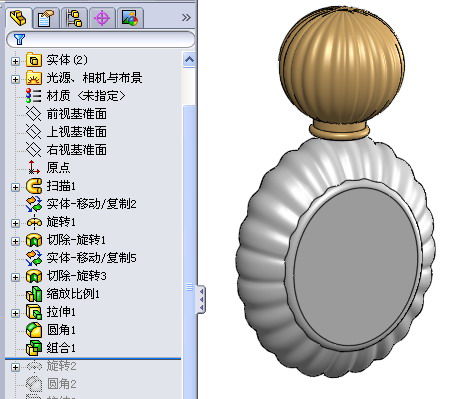Expand the 切除-旋转3 feature
The image size is (458, 399).
coord(15,277)
